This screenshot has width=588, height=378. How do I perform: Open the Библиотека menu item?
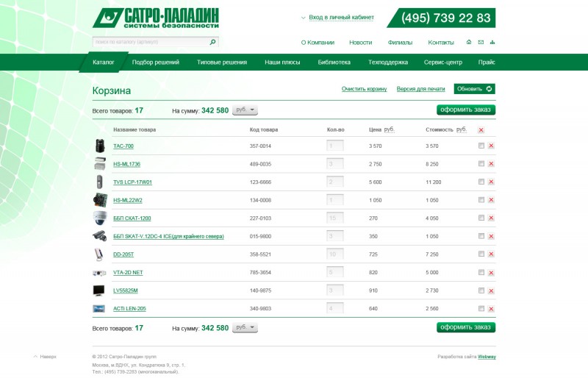point(334,63)
